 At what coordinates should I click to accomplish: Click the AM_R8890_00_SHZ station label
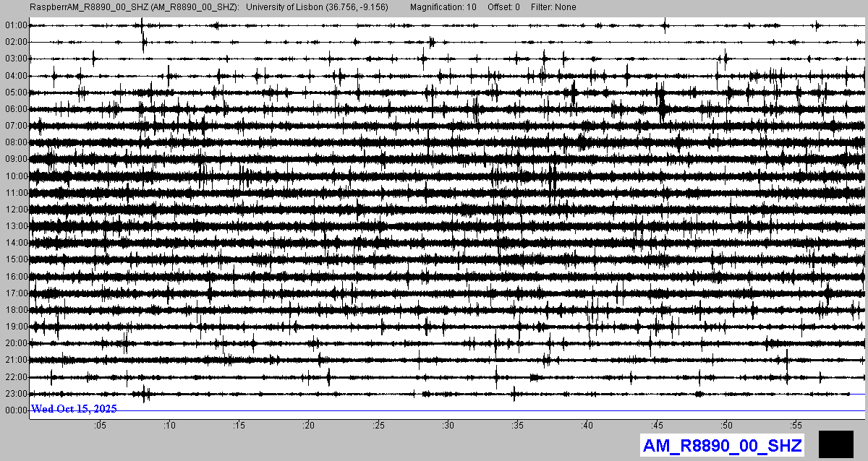point(723,446)
